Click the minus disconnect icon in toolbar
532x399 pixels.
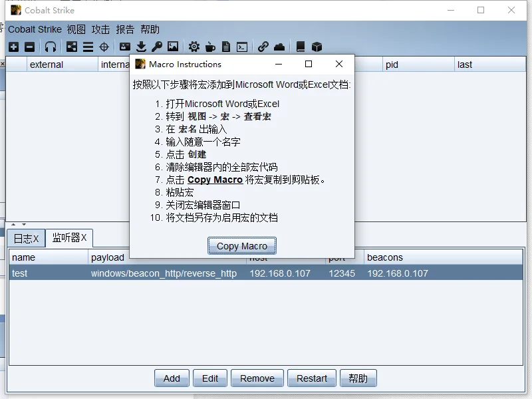29,47
